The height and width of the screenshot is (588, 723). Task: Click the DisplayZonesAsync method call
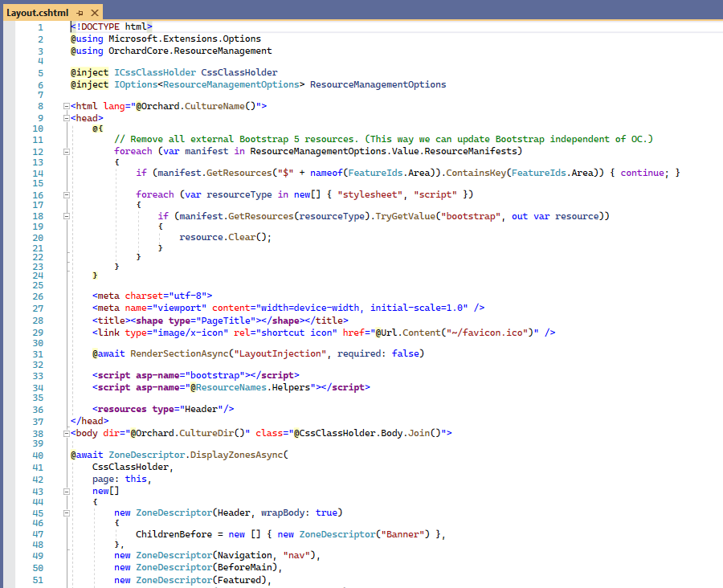(236, 455)
